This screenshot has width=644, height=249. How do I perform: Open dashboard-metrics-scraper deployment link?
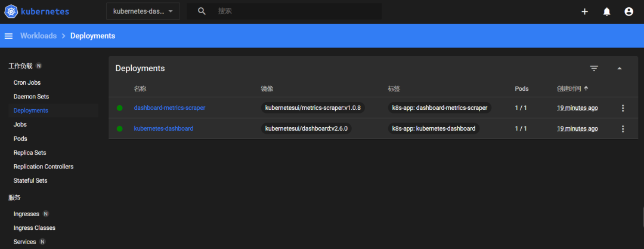coord(169,108)
